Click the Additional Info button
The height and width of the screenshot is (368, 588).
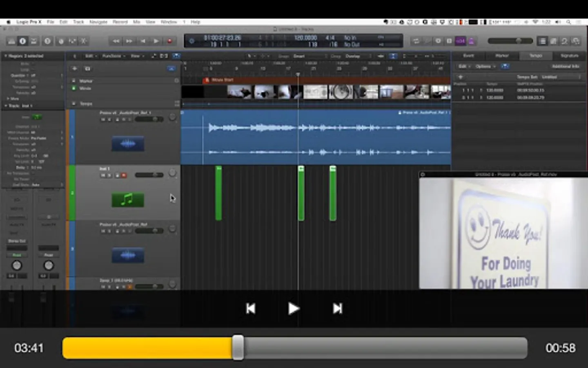point(566,66)
